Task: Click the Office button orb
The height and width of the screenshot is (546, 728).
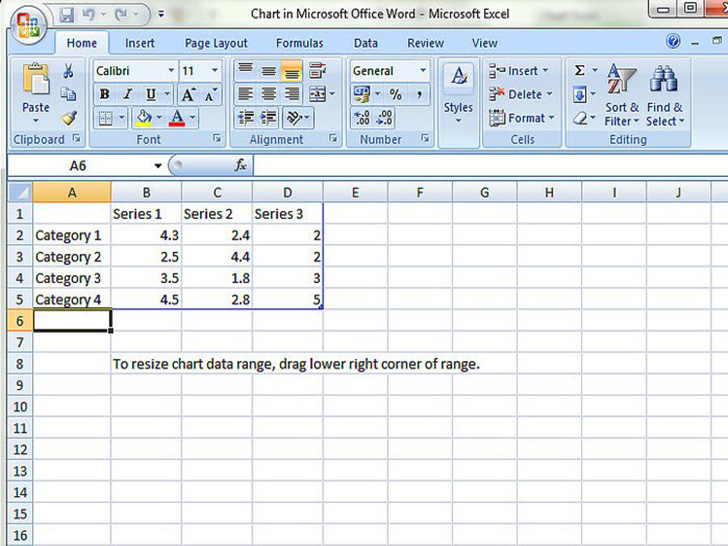Action: point(28,25)
